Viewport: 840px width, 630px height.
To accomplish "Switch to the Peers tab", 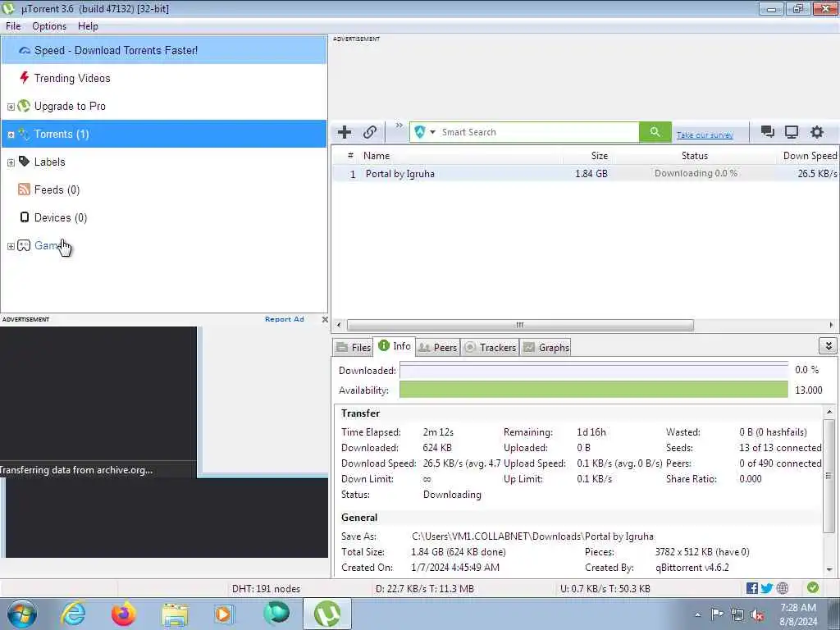I will tap(438, 347).
